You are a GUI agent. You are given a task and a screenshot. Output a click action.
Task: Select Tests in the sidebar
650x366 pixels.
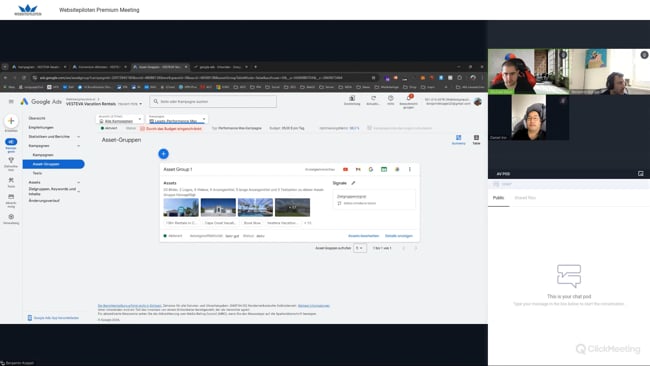pos(37,173)
